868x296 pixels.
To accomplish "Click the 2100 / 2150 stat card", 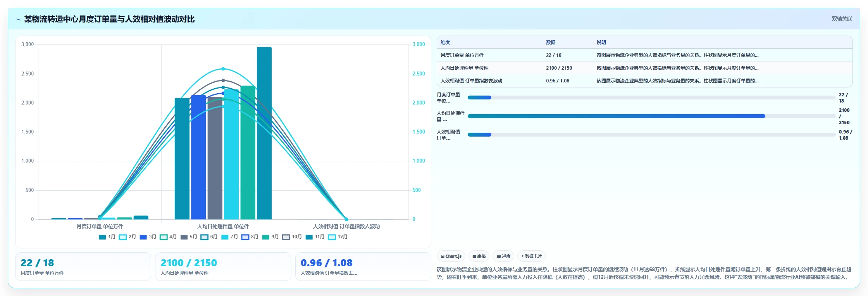I will point(223,267).
